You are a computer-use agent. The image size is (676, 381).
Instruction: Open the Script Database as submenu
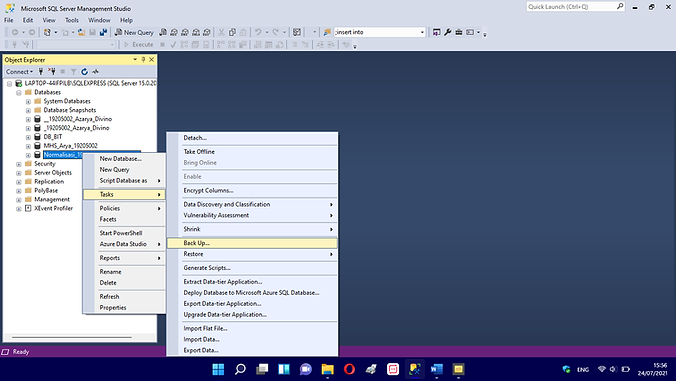tap(124, 181)
